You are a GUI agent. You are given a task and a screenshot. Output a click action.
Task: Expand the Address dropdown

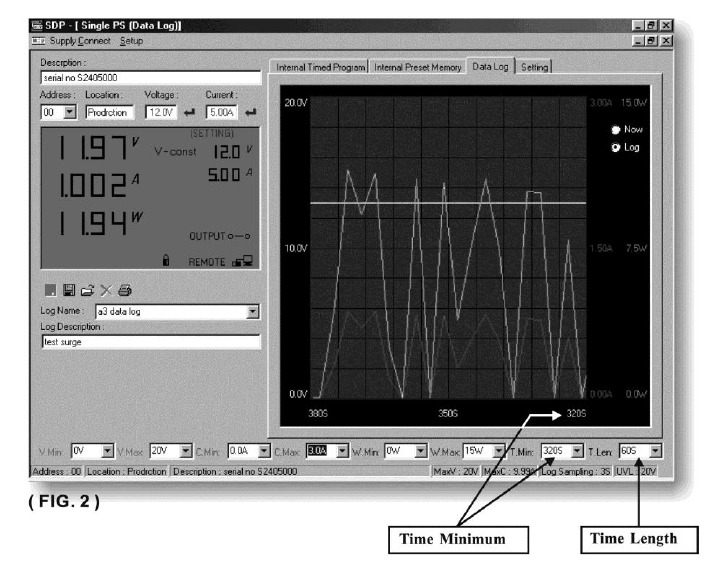(70, 112)
